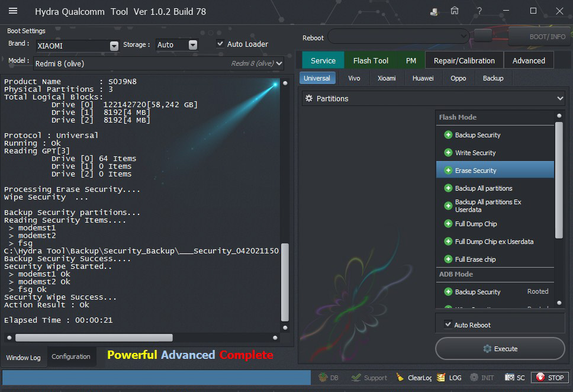Click the blue progress bar at bottom

coord(156,377)
